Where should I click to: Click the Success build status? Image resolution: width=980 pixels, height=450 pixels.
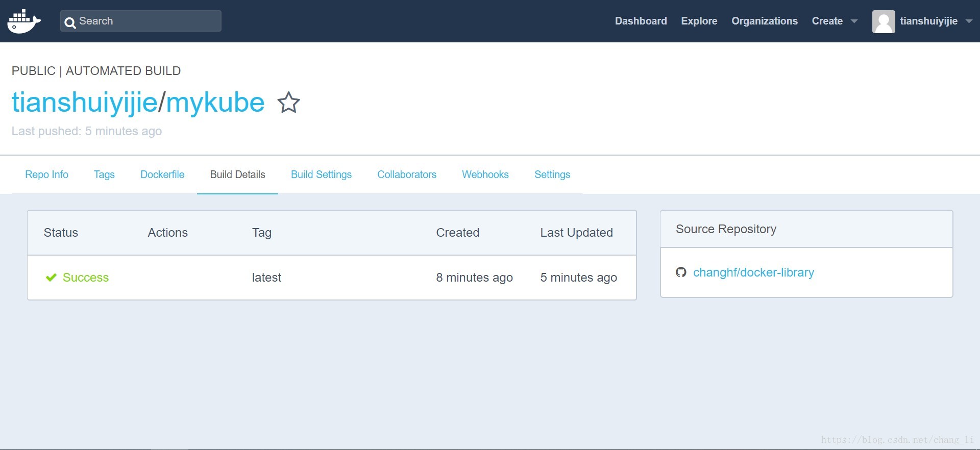pos(85,278)
